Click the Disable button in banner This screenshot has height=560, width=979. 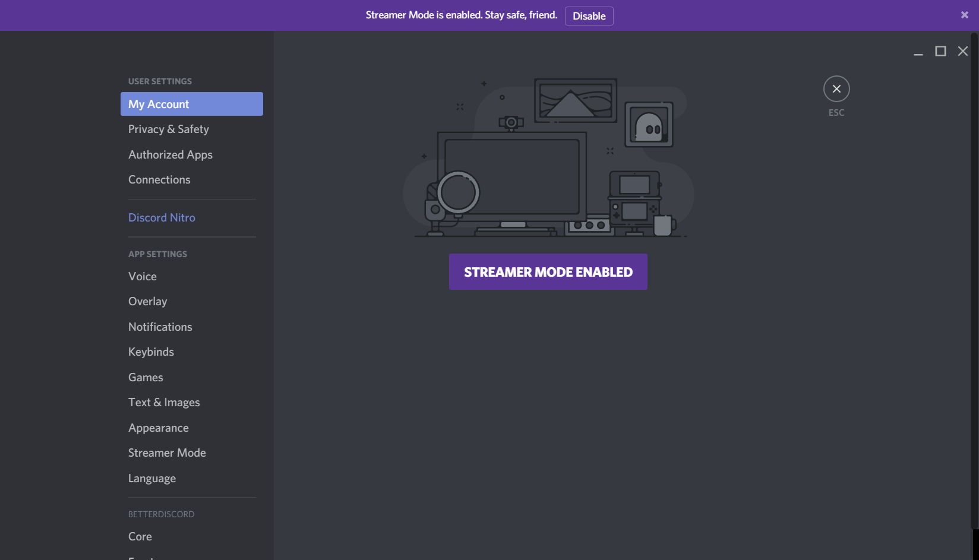pos(589,16)
